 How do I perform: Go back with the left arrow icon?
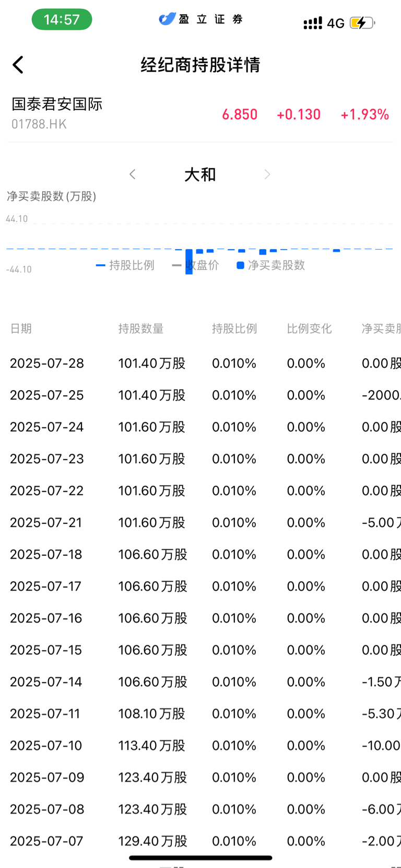click(18, 65)
